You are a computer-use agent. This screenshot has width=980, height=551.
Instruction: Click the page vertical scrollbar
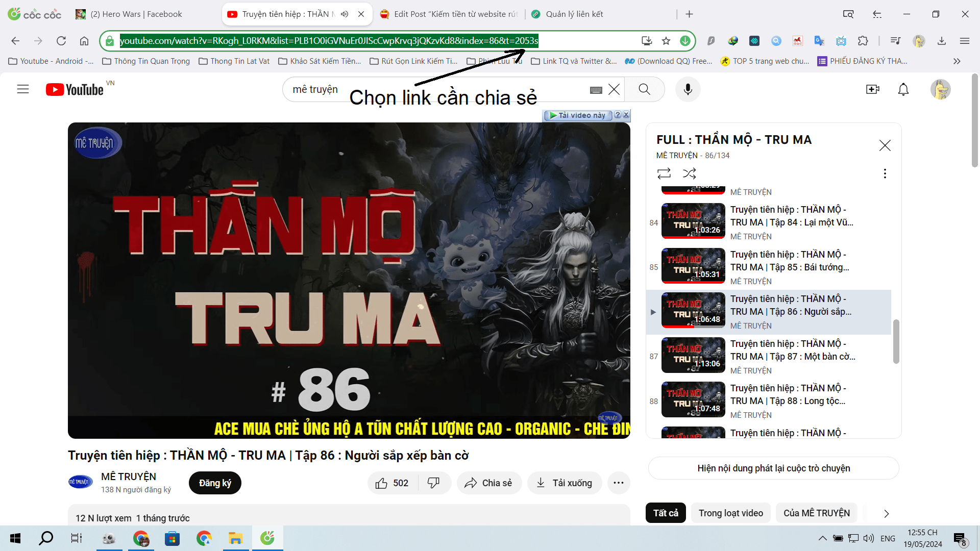pyautogui.click(x=974, y=120)
